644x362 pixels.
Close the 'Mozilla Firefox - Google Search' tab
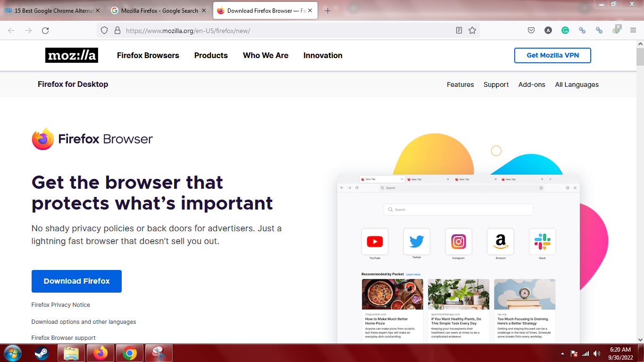click(x=204, y=10)
